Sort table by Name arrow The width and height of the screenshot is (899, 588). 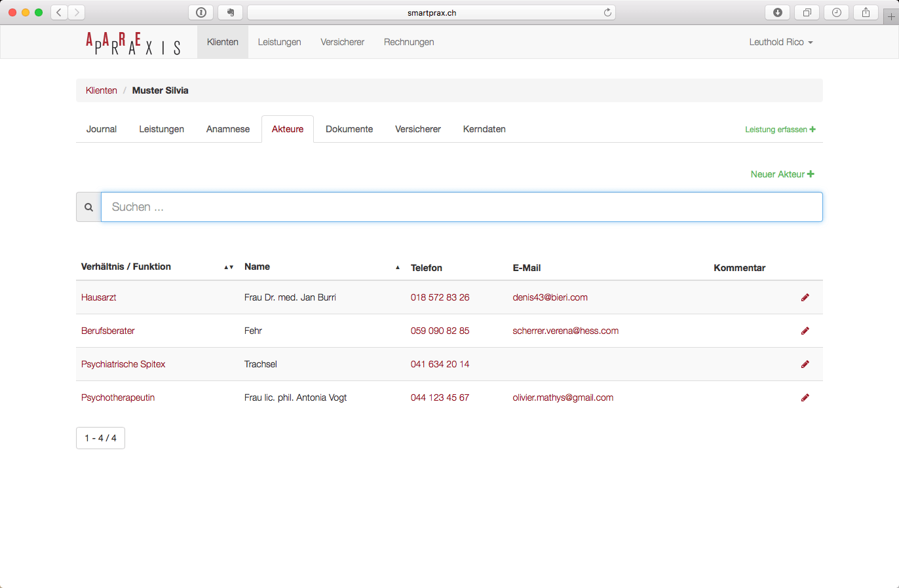[x=398, y=267]
